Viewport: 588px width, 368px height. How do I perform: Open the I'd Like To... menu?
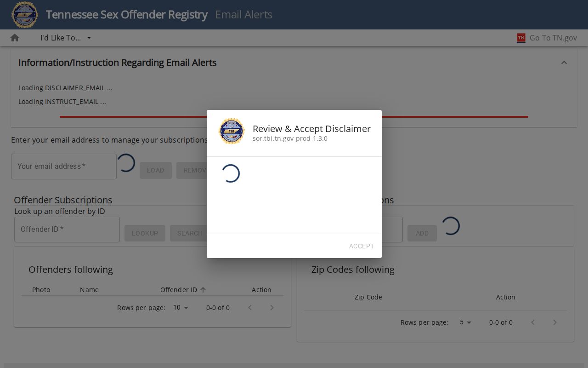click(66, 38)
